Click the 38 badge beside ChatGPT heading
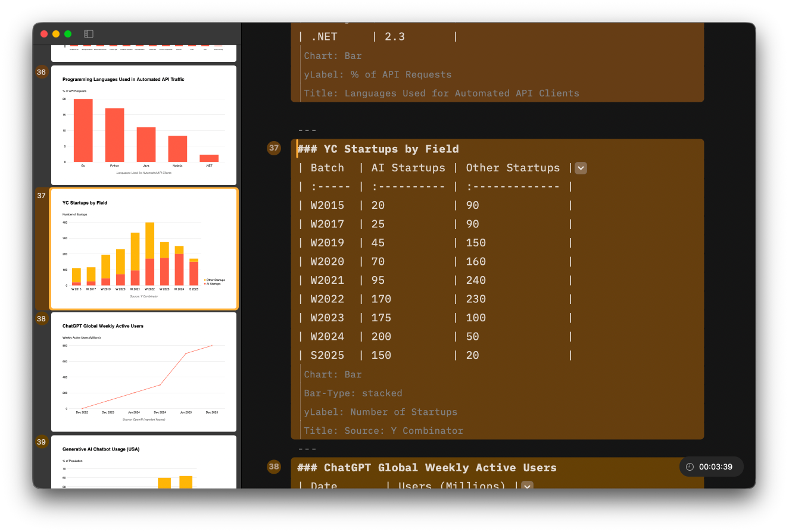 (274, 467)
